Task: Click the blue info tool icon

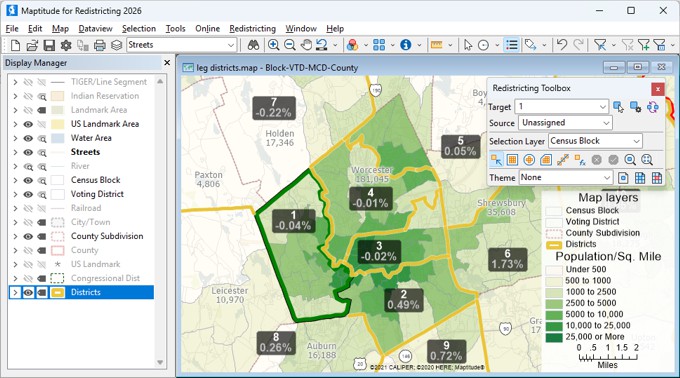Action: tap(405, 45)
